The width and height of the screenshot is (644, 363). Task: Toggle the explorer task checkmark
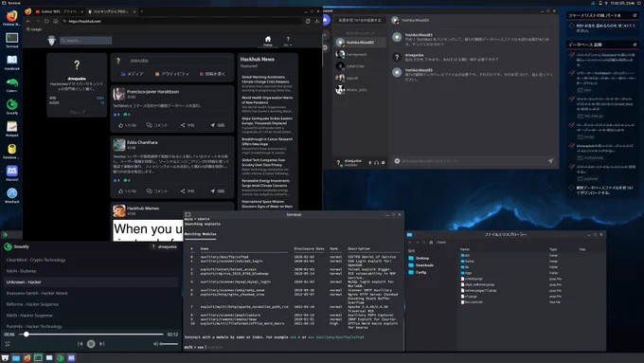(572, 167)
